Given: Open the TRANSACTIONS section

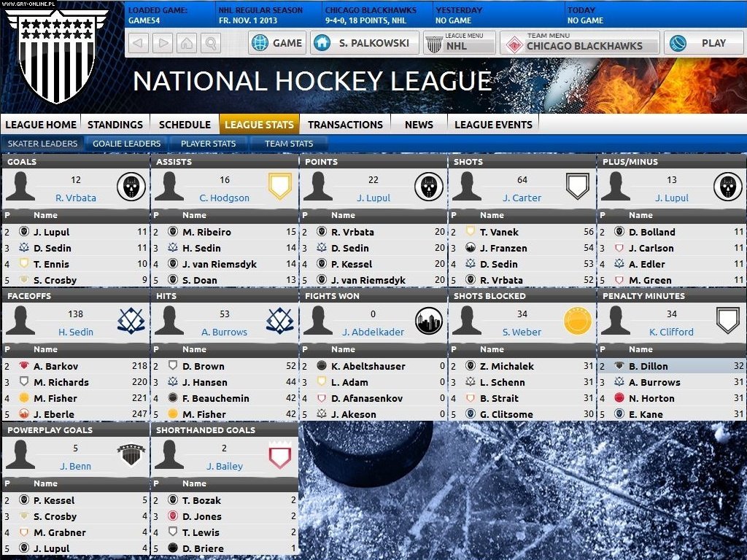Looking at the screenshot, I should click(345, 125).
